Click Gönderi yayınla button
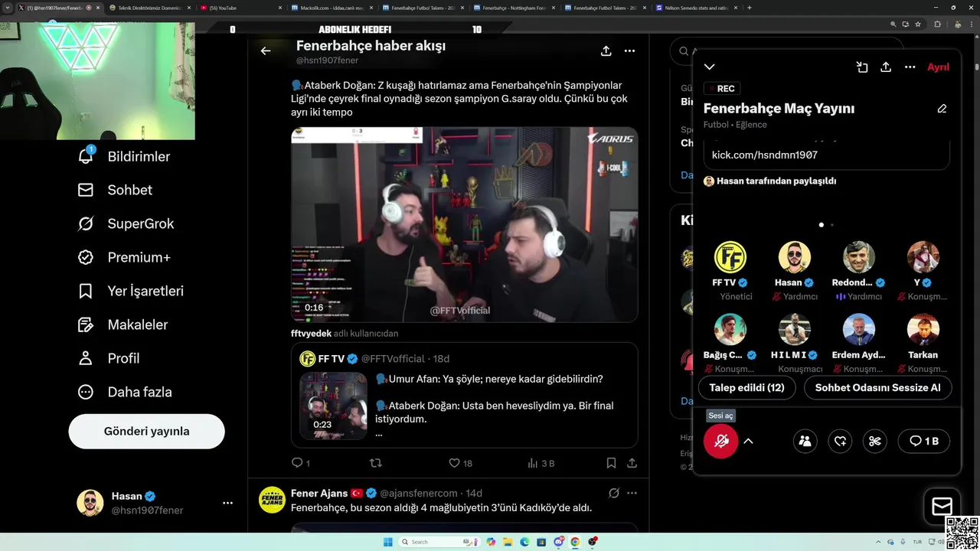Screen dimensions: 980x551 (146, 431)
